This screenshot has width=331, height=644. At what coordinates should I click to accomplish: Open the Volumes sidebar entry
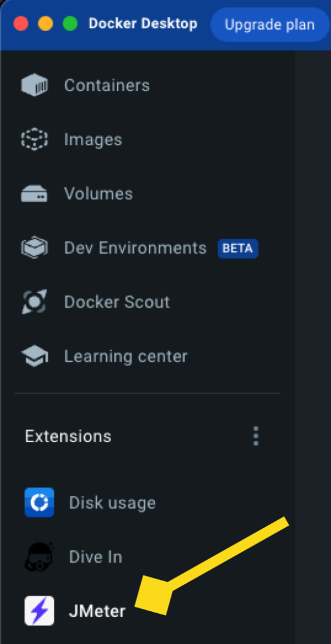(x=99, y=194)
